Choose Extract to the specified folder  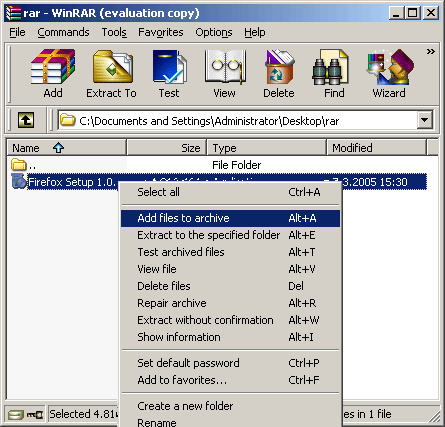tap(230, 235)
